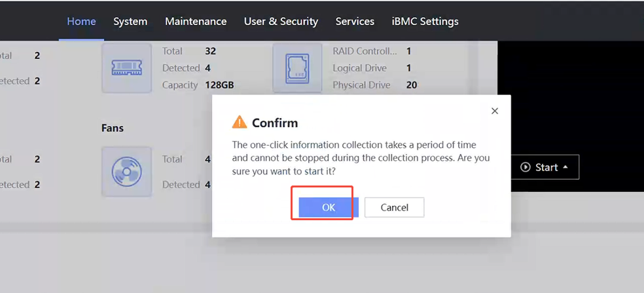The width and height of the screenshot is (644, 293).
Task: Cancel the one-click collection prompt
Action: tap(395, 207)
